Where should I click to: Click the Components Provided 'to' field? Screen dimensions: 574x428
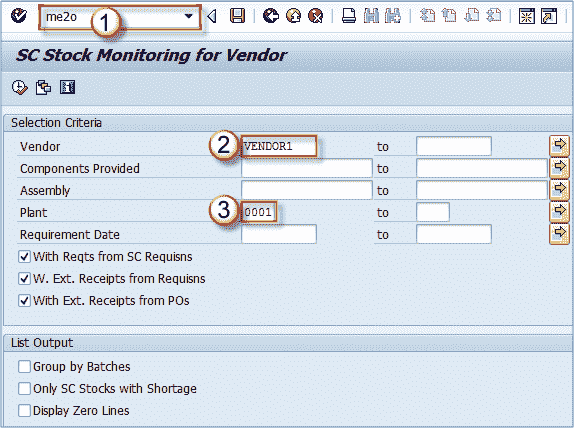click(482, 168)
